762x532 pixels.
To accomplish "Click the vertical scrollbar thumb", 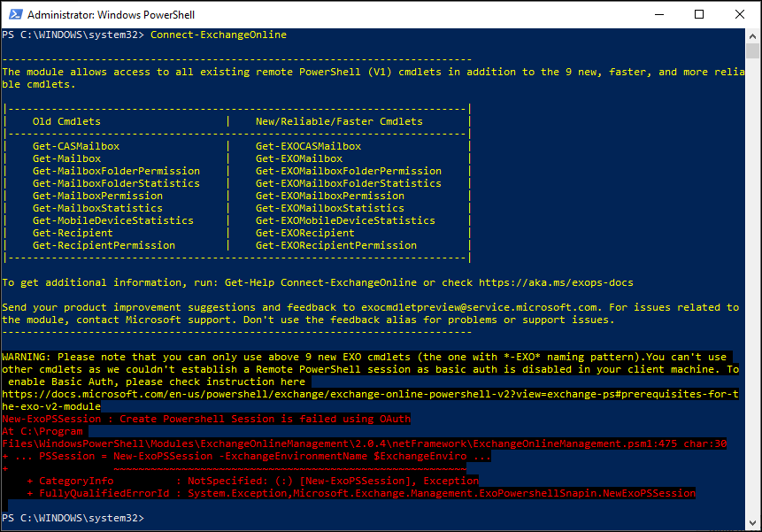I will point(752,50).
